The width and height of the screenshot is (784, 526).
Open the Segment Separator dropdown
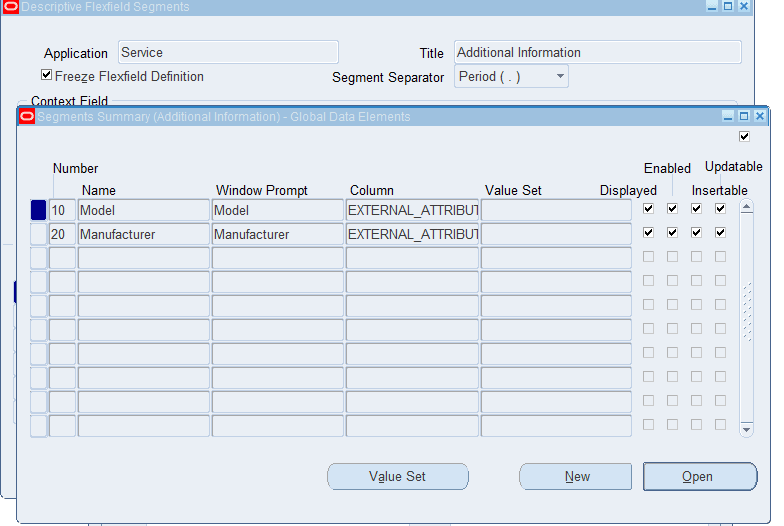(x=560, y=77)
